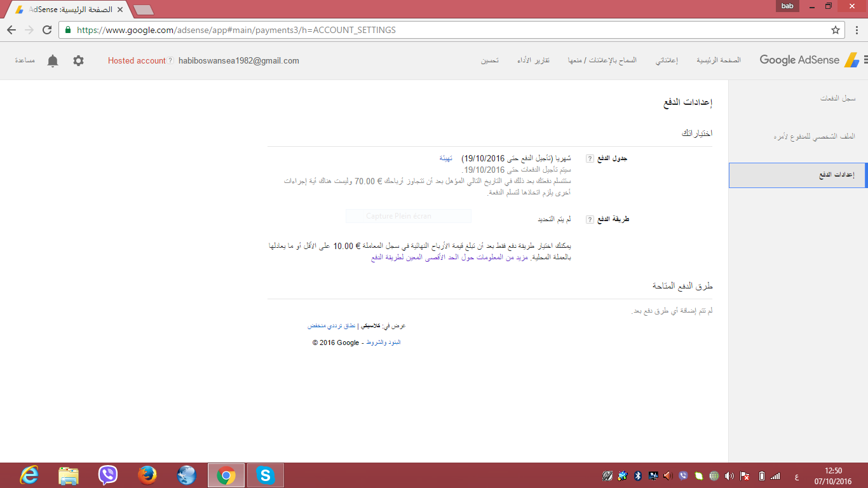This screenshot has height=488, width=868.
Task: Click the مساعدة help link
Action: (x=24, y=60)
